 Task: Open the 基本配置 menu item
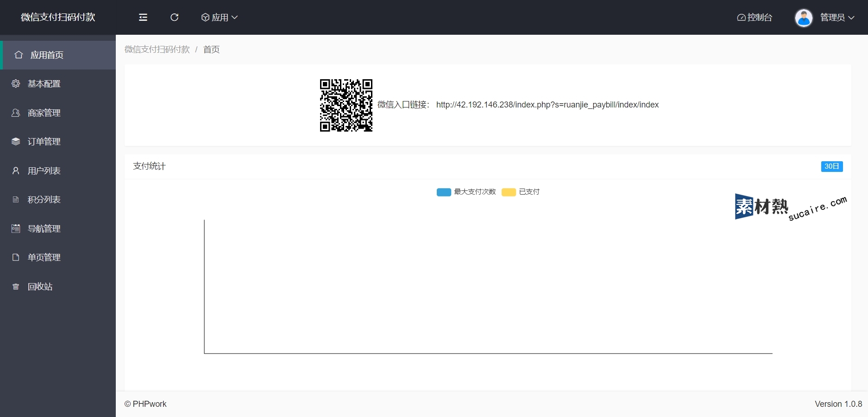(58, 84)
